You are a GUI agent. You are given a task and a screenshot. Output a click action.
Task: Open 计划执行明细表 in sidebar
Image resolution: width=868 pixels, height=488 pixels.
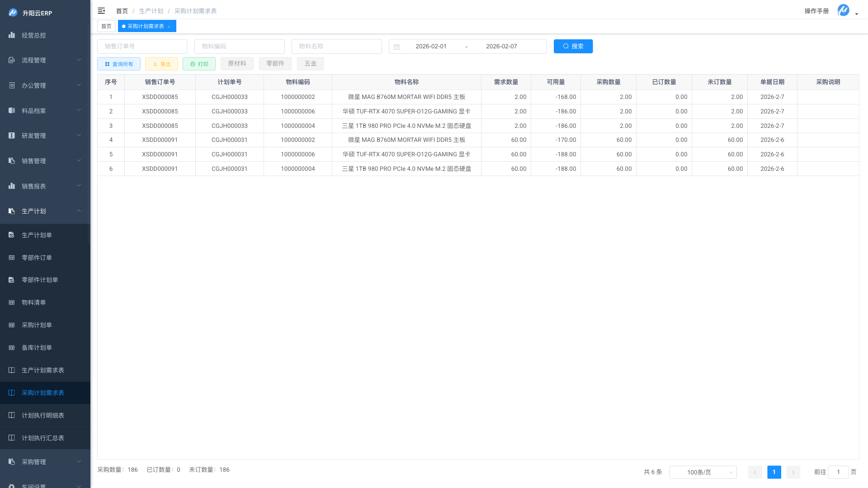point(43,415)
